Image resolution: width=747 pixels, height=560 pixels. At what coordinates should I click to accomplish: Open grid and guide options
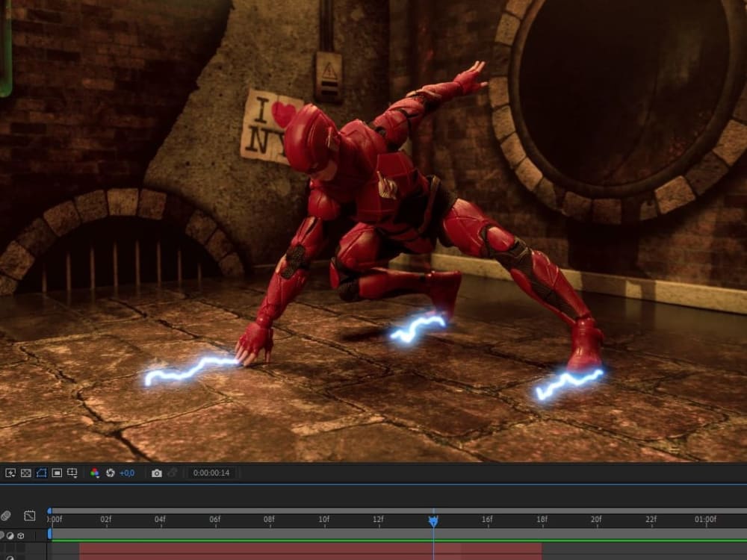(x=72, y=473)
